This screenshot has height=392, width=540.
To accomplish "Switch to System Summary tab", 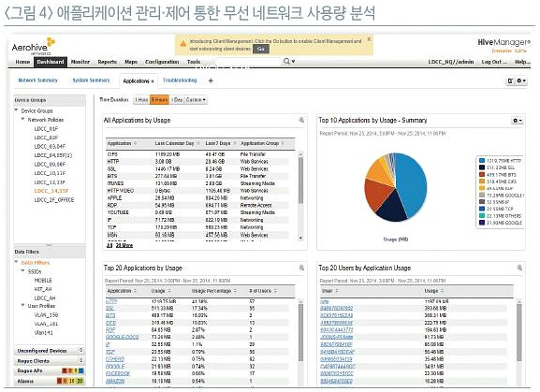I will coord(91,80).
